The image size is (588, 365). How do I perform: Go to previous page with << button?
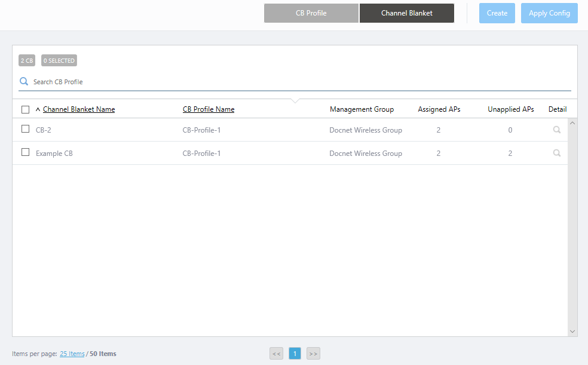276,354
